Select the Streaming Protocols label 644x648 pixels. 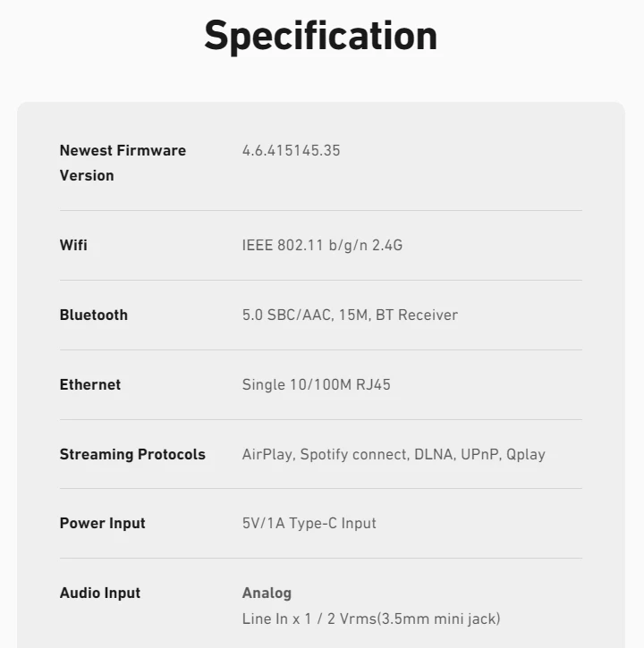(x=132, y=454)
